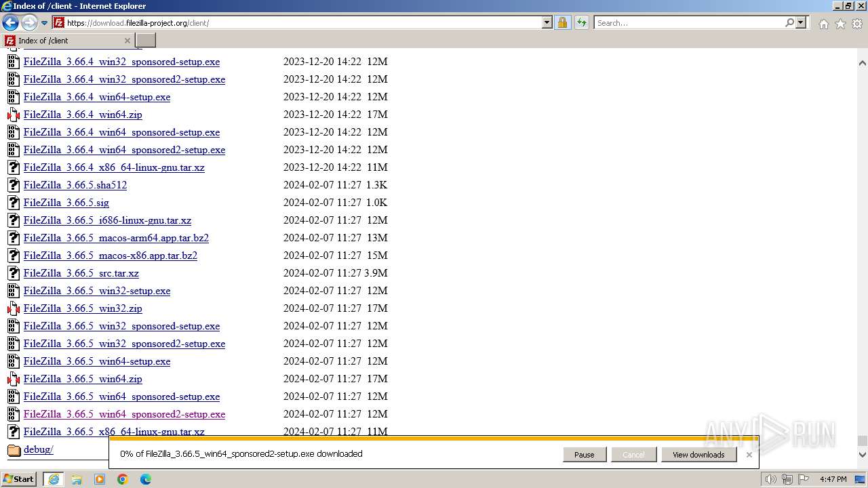Open FileZilla_3.66.4_win64.zip link
Screen dimensions: 868x488
point(83,115)
